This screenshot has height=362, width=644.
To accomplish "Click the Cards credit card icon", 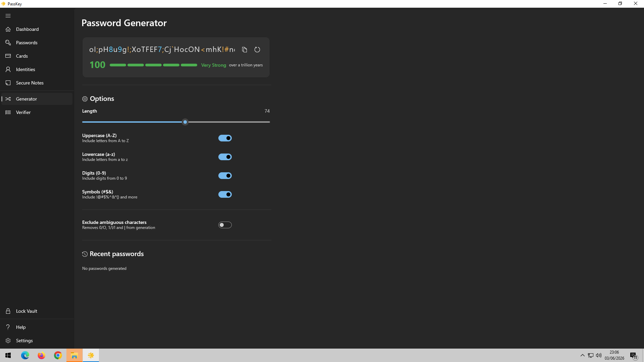I will [x=8, y=56].
